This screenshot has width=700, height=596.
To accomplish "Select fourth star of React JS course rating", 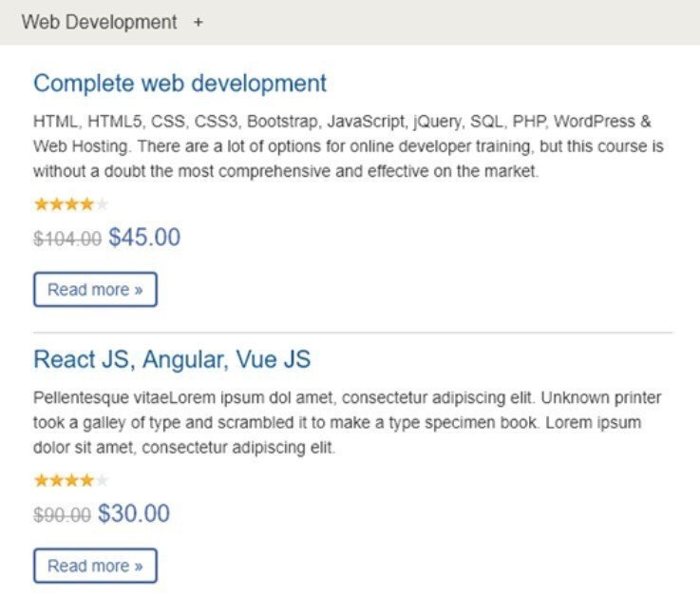I will [87, 480].
